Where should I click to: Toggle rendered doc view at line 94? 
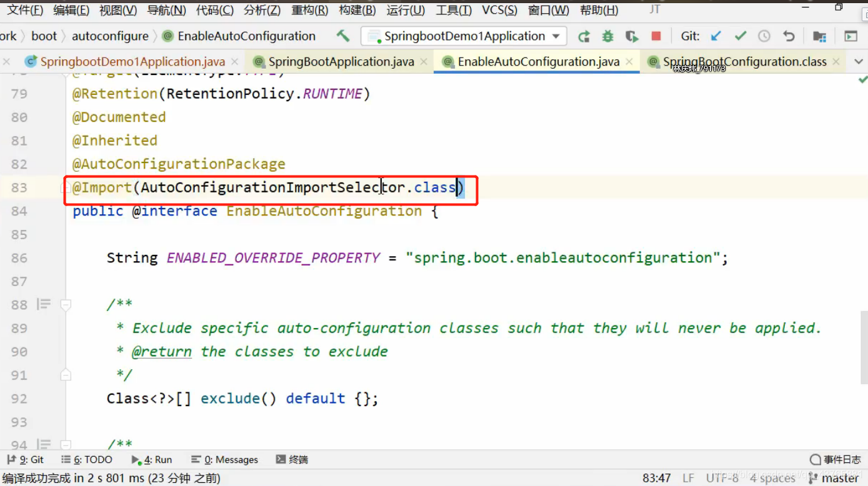43,445
